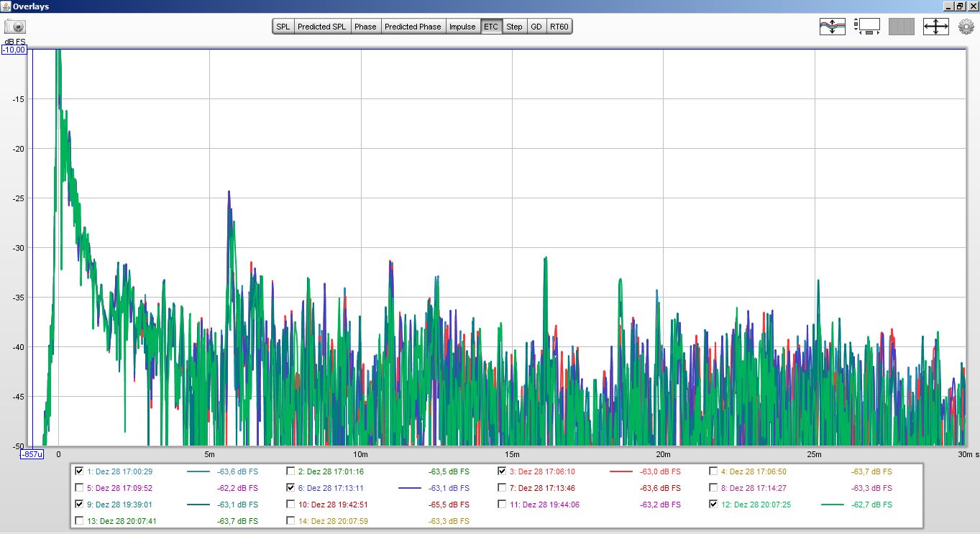Click the separate traces icon
The image size is (980, 534).
click(x=833, y=27)
